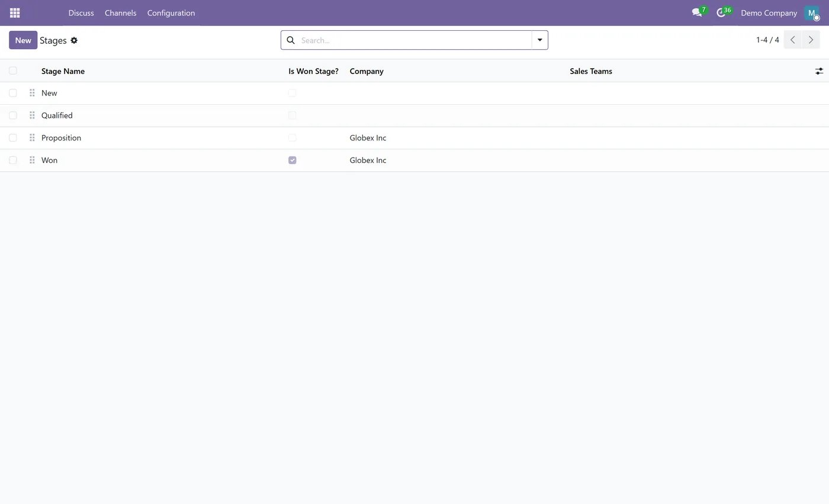
Task: Click the Stages breadcrumb title
Action: (53, 40)
